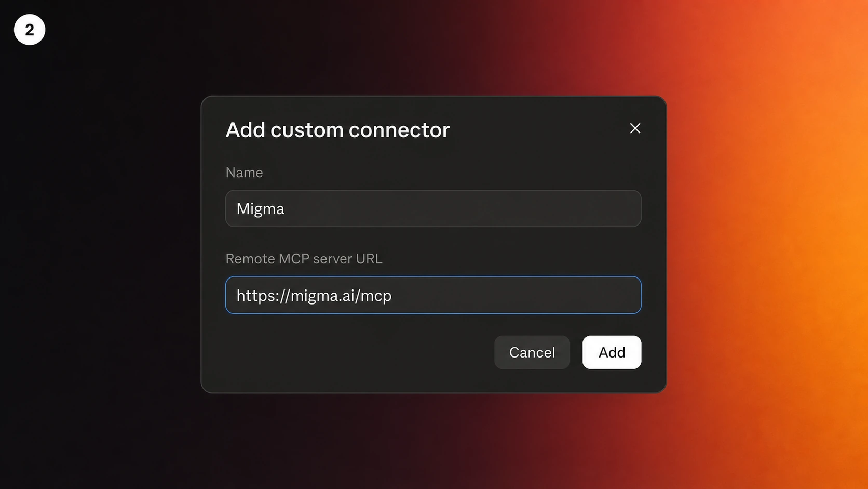Screen dimensions: 868x489
Task: Click the 'Remote MCP server URL' label
Action: click(304, 259)
